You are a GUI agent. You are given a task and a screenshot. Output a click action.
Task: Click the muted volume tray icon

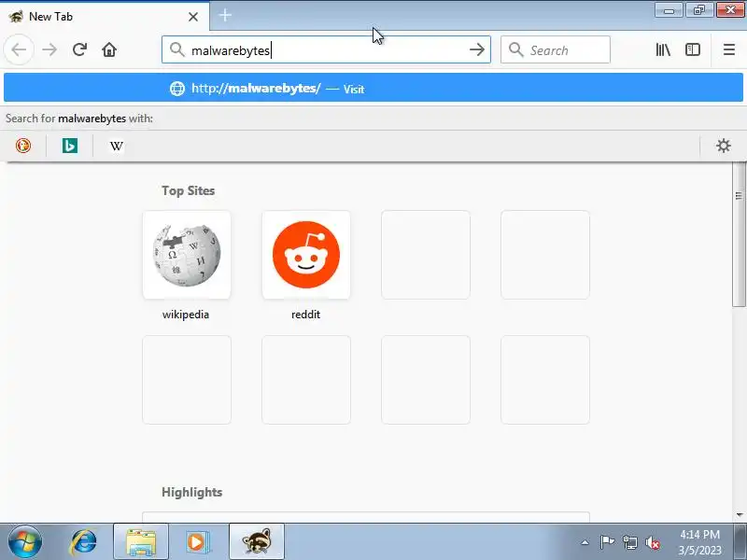(x=652, y=542)
